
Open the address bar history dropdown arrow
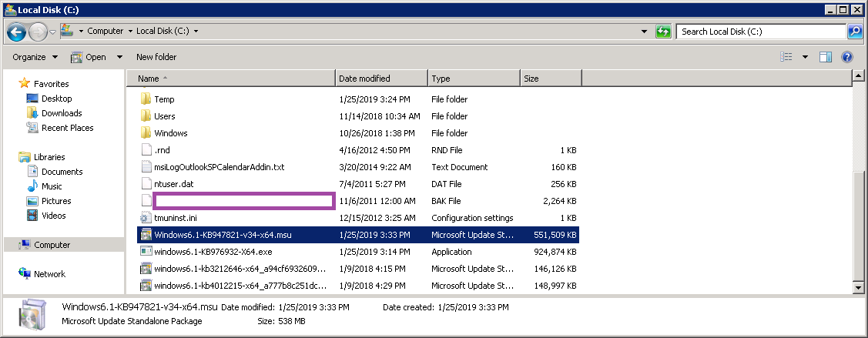(644, 32)
